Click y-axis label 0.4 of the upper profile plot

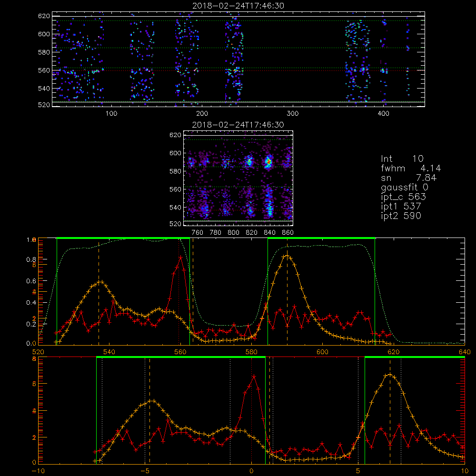tap(30, 302)
